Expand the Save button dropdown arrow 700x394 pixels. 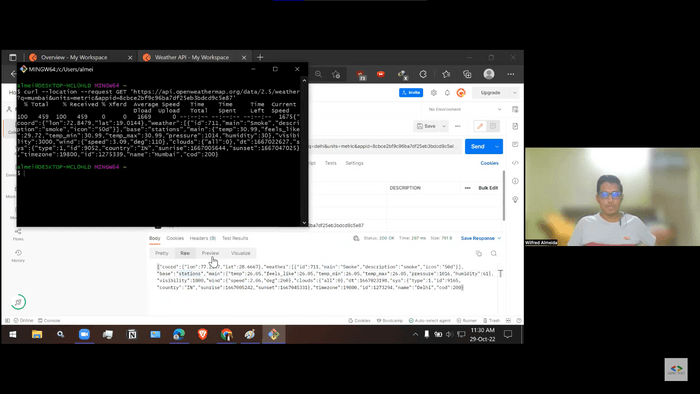pos(444,126)
